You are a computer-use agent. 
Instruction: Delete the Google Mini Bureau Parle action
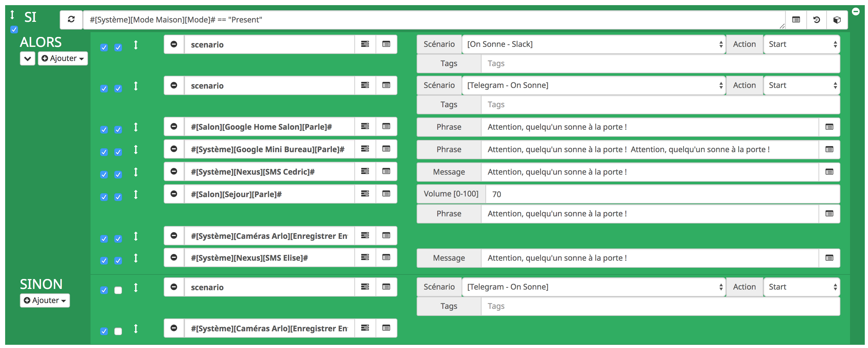(174, 149)
